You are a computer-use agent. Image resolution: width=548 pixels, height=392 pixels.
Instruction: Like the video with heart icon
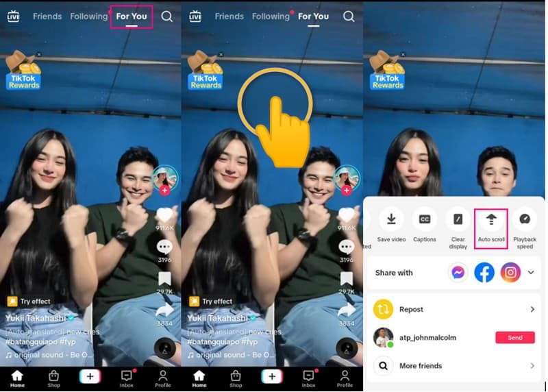[164, 215]
